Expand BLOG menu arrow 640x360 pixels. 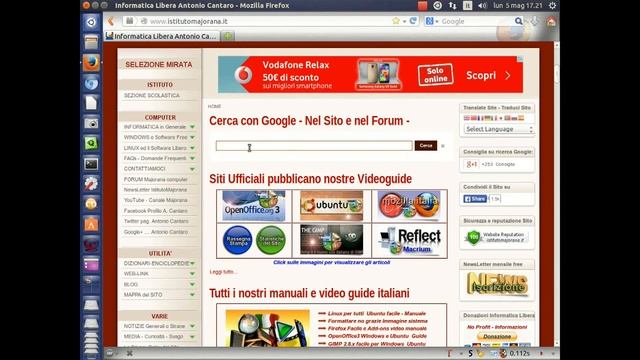tap(192, 284)
